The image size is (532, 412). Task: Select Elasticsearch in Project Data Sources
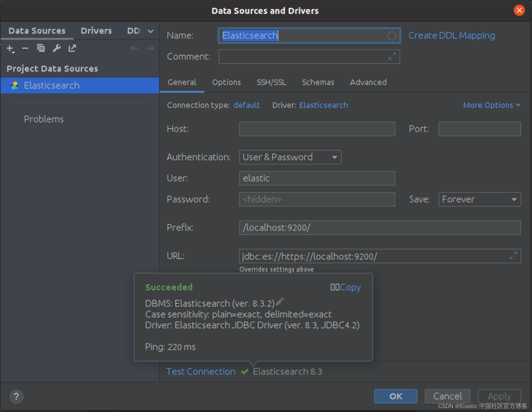coord(80,86)
